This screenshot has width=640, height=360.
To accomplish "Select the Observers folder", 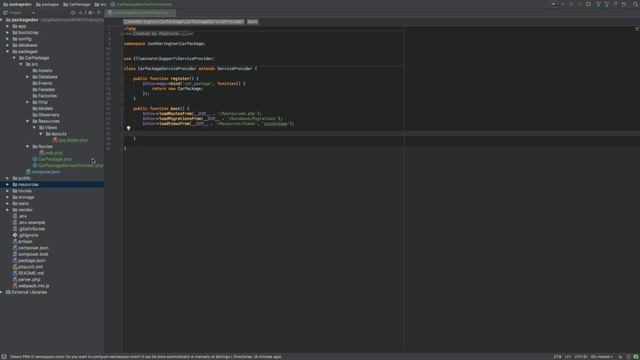I will pyautogui.click(x=46, y=115).
